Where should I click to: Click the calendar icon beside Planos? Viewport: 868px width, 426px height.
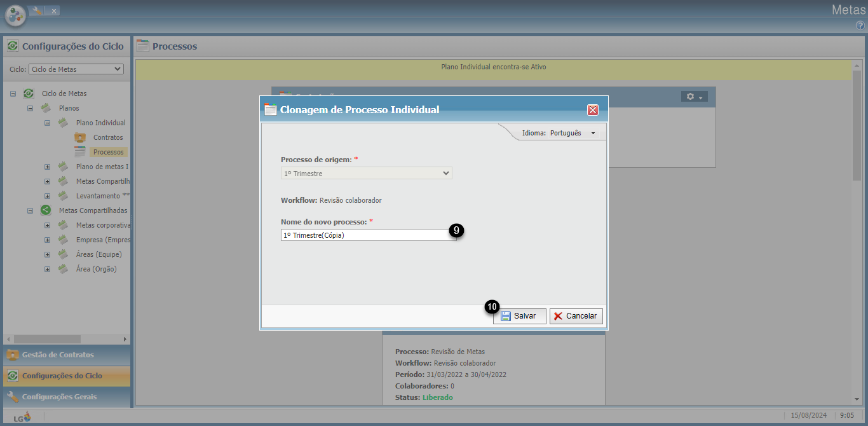coord(46,108)
